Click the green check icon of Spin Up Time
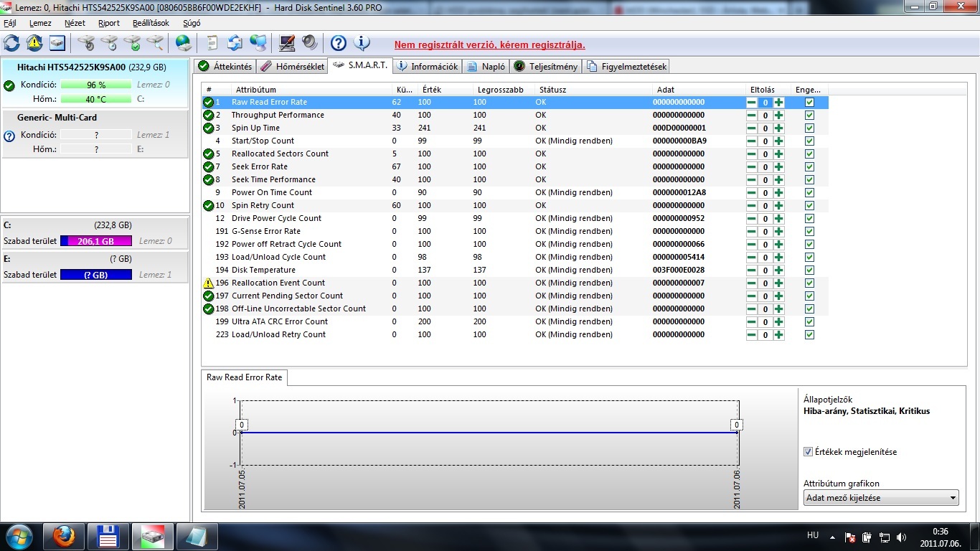 coord(208,128)
